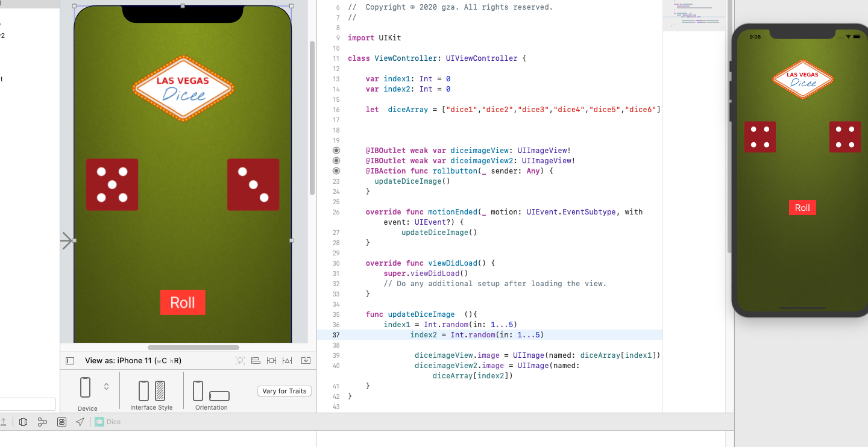The width and height of the screenshot is (868, 447).
Task: Click outlet connection circle for diceimageView
Action: (x=336, y=151)
